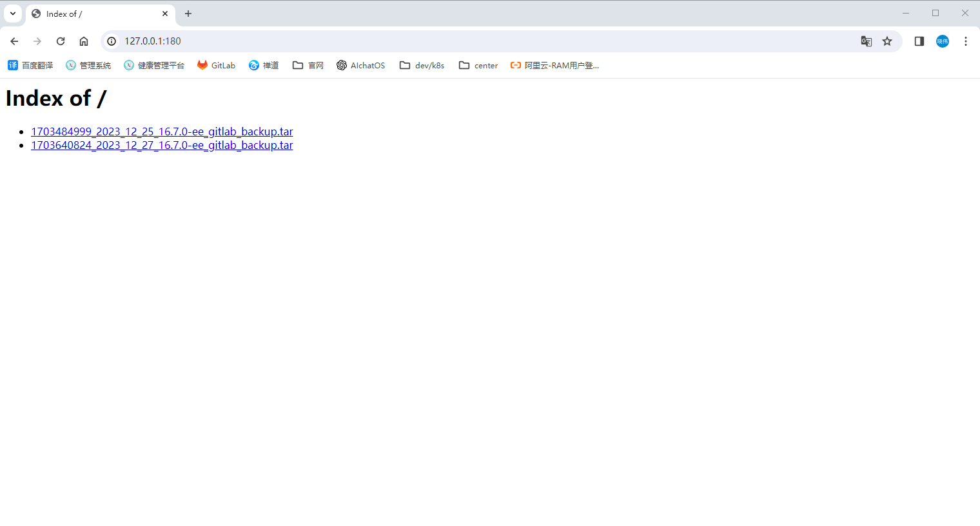The width and height of the screenshot is (980, 526).
Task: Expand the tab search dropdown
Action: coord(13,14)
